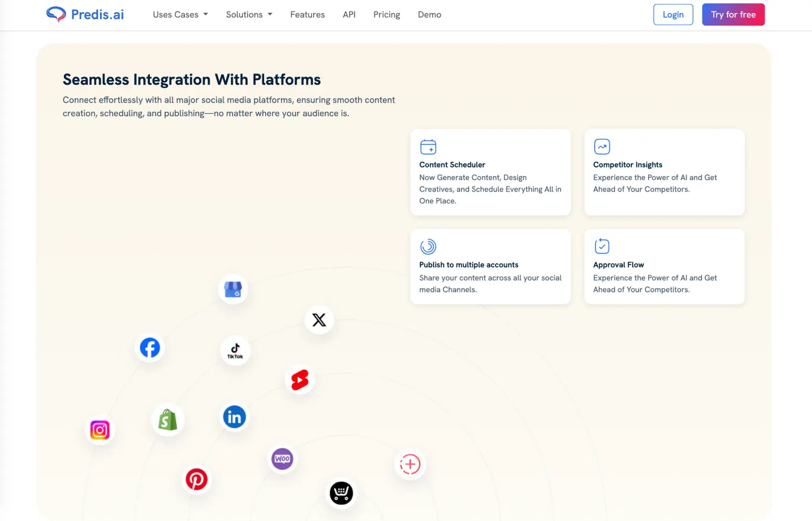812x521 pixels.
Task: Select the Instagram platform icon
Action: tap(100, 430)
